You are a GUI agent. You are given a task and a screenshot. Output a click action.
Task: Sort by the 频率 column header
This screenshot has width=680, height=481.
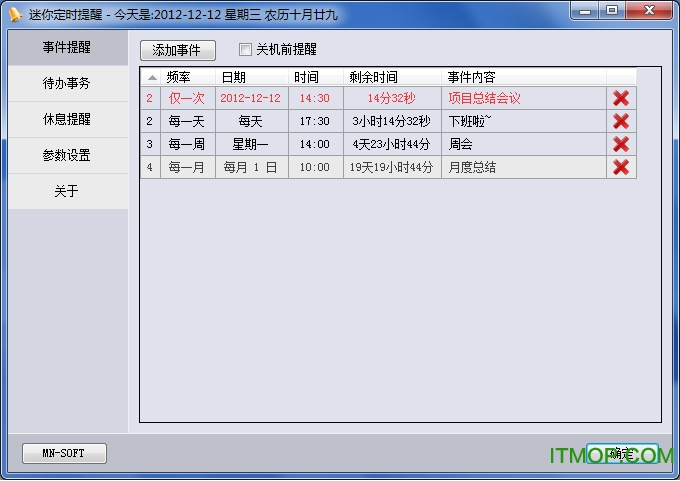point(188,77)
